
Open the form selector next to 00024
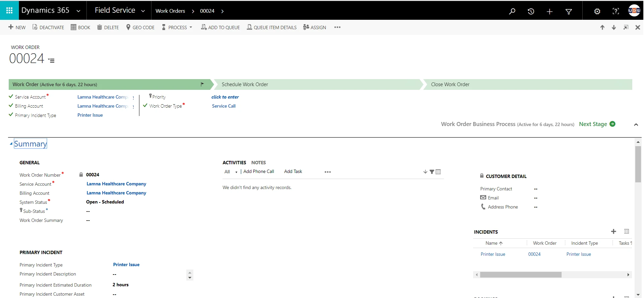coord(51,60)
